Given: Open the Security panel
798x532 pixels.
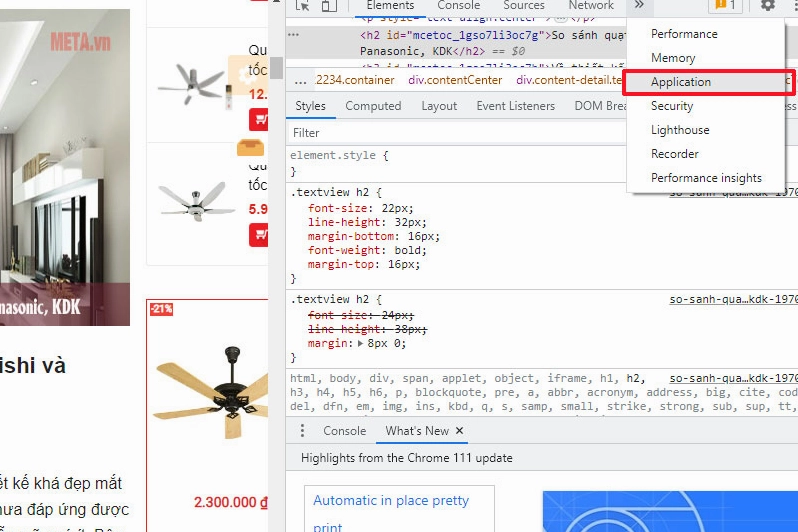Looking at the screenshot, I should coord(705,106).
